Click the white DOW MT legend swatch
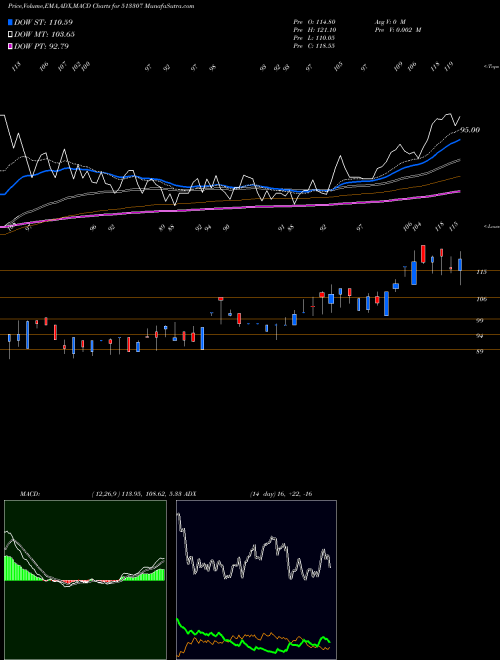500x660 pixels. (x=10, y=34)
